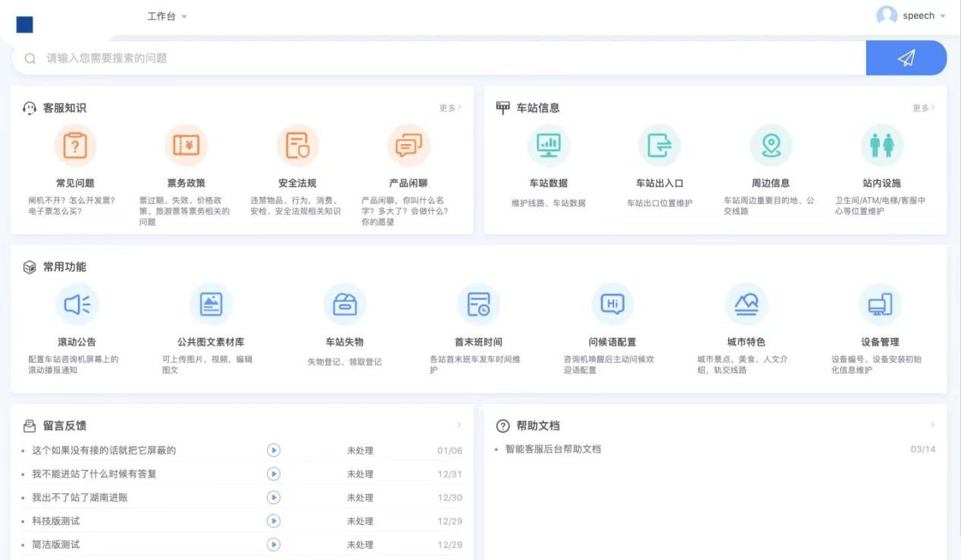The image size is (961, 560).
Task: Open the 智能客服后台帮助文档 link
Action: pyautogui.click(x=552, y=449)
